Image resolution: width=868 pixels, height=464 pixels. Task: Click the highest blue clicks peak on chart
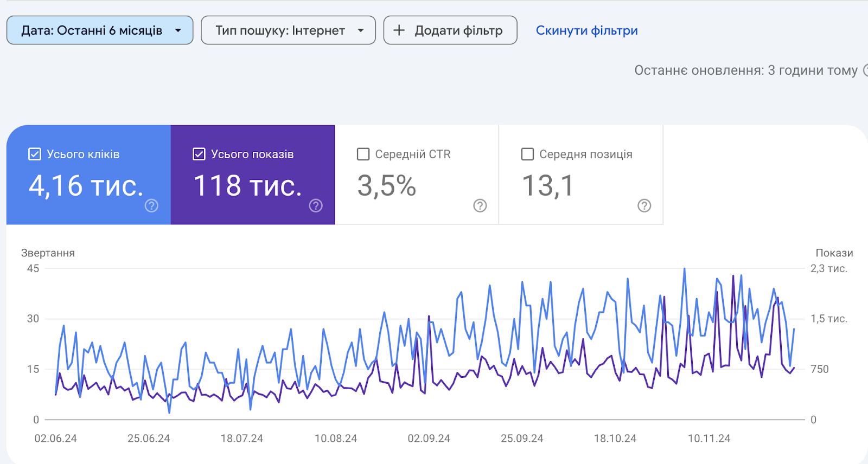(684, 269)
